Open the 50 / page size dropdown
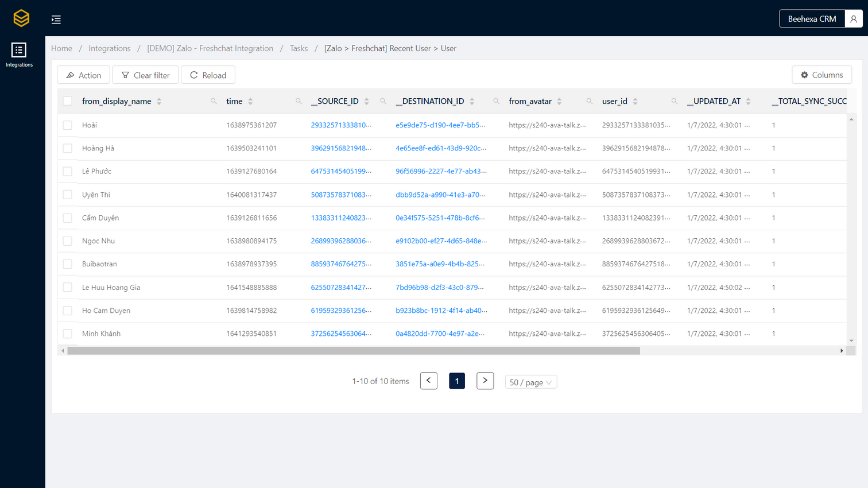Viewport: 868px width, 488px height. pyautogui.click(x=530, y=382)
